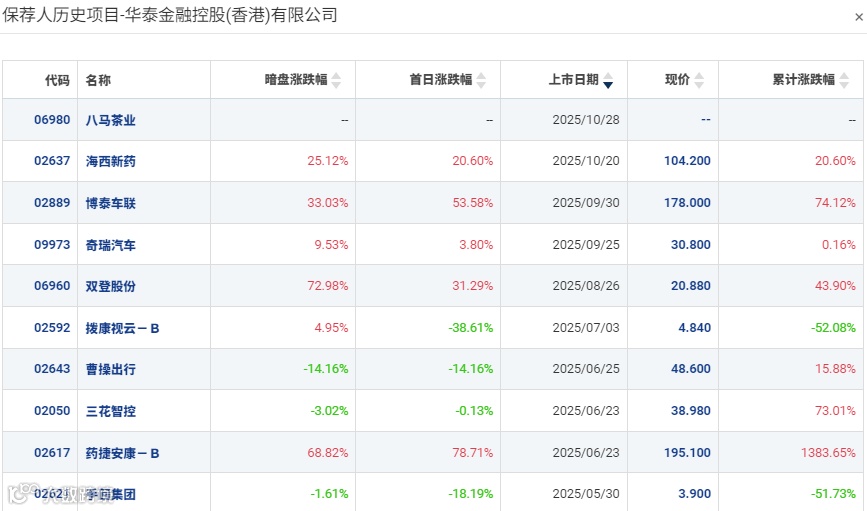Image resolution: width=867 pixels, height=511 pixels.
Task: Select listing date 2025/07/03
Action: pyautogui.click(x=586, y=328)
